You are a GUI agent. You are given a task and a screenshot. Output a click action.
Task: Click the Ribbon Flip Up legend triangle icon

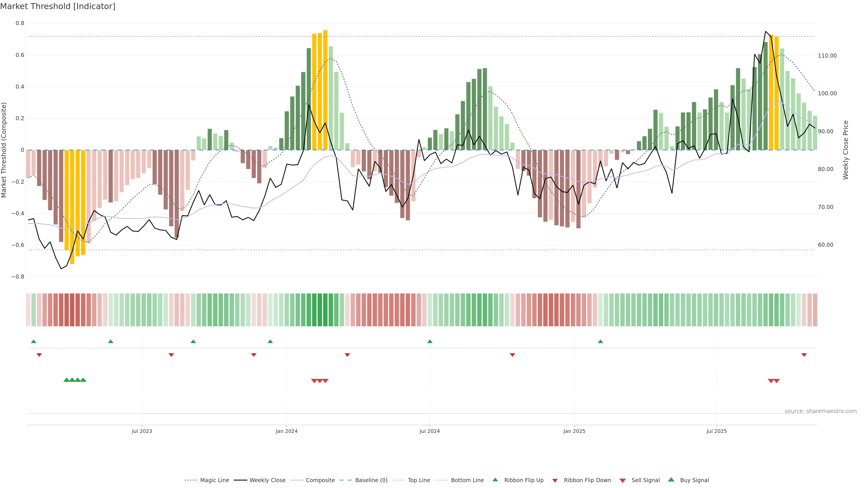coord(495,480)
